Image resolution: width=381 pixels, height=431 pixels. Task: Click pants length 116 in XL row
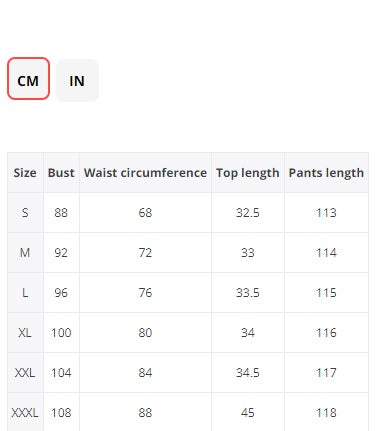point(326,333)
